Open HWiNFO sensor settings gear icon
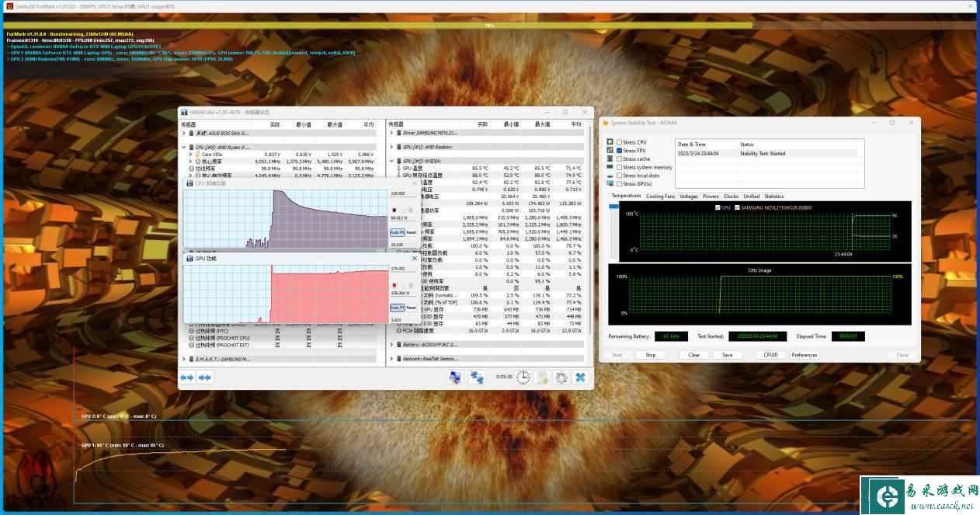The width and height of the screenshot is (980, 515). [560, 378]
